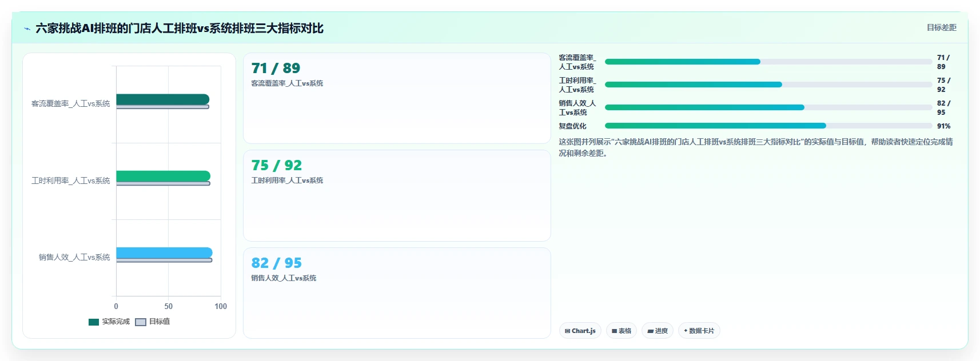
Task: Click the thin gray target bar under 客流覆盖率
Action: coord(162,107)
